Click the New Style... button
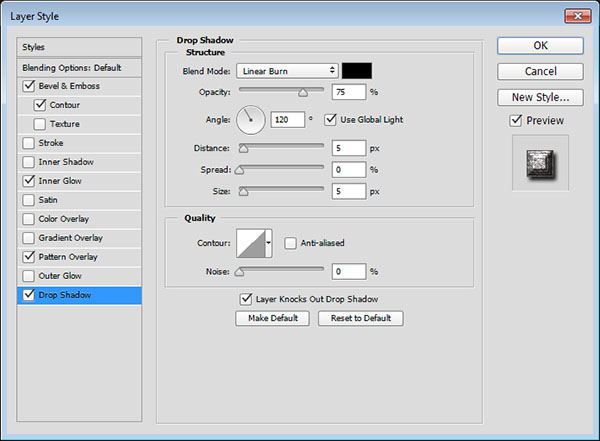Screen dimensions: 600x441 point(540,97)
